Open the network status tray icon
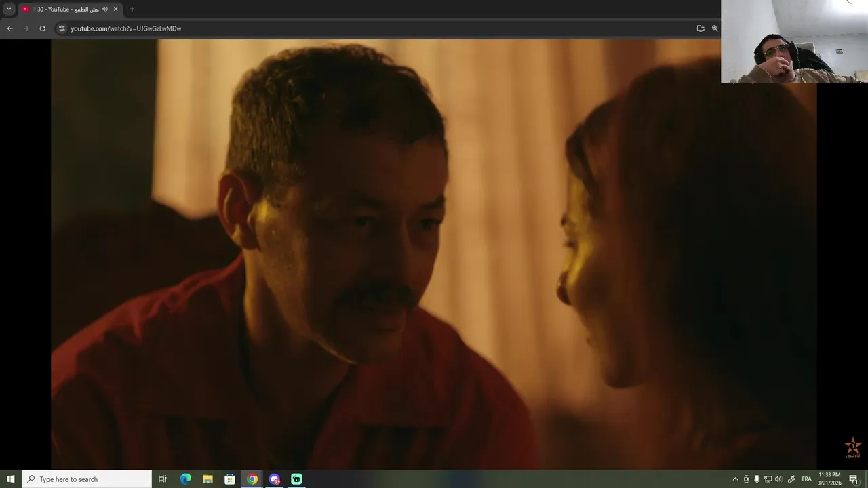This screenshot has width=868, height=488. click(768, 479)
